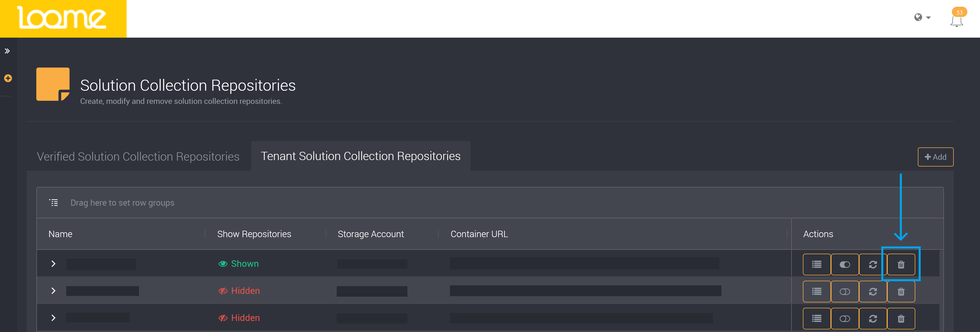Expand the Shown repository row
The height and width of the screenshot is (332, 980).
tap(53, 263)
